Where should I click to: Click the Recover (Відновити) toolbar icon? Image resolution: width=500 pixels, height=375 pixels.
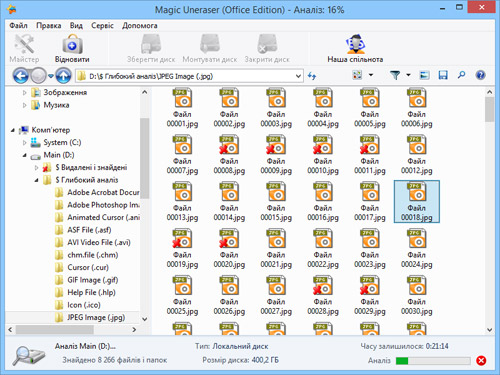tap(72, 45)
